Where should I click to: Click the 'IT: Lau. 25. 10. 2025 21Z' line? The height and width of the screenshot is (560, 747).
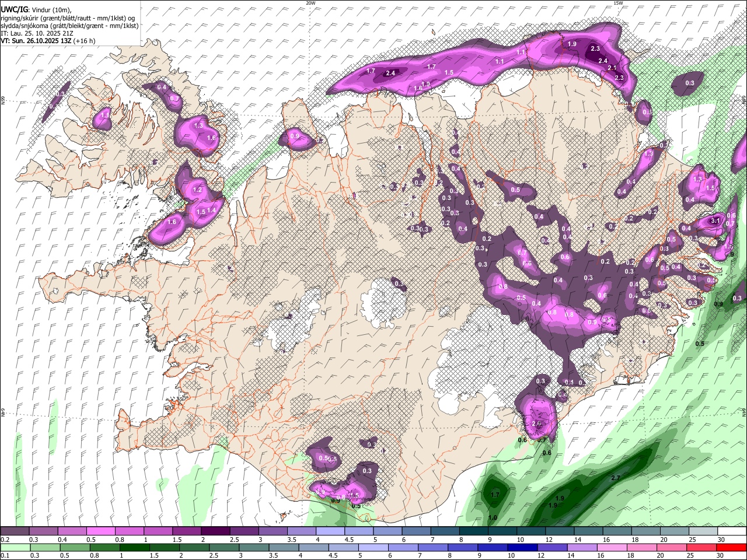coord(36,33)
